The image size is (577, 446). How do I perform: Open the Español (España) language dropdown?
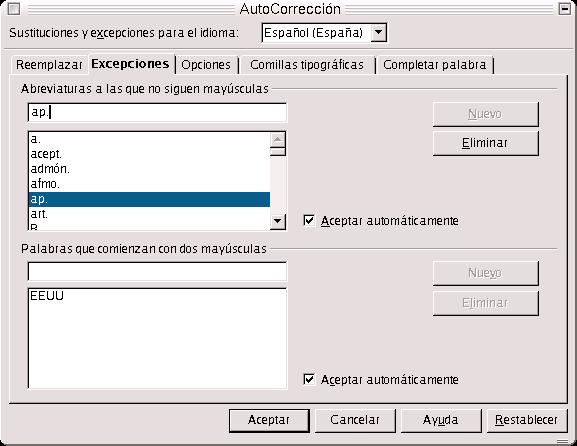378,33
